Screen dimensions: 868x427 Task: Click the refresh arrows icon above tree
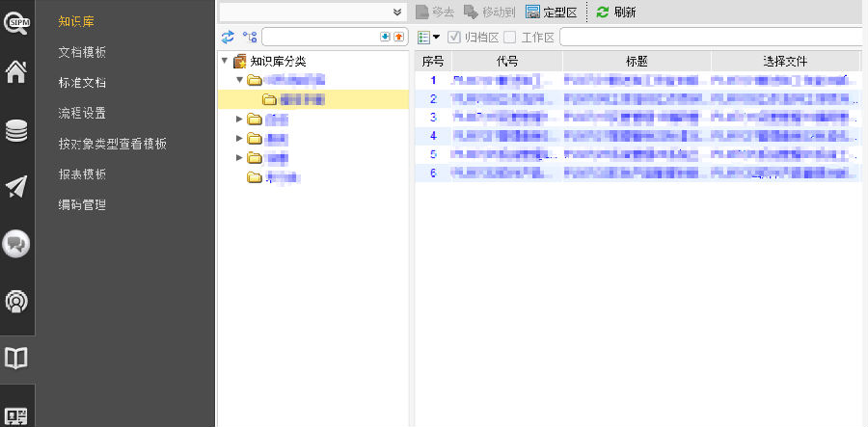pos(228,37)
